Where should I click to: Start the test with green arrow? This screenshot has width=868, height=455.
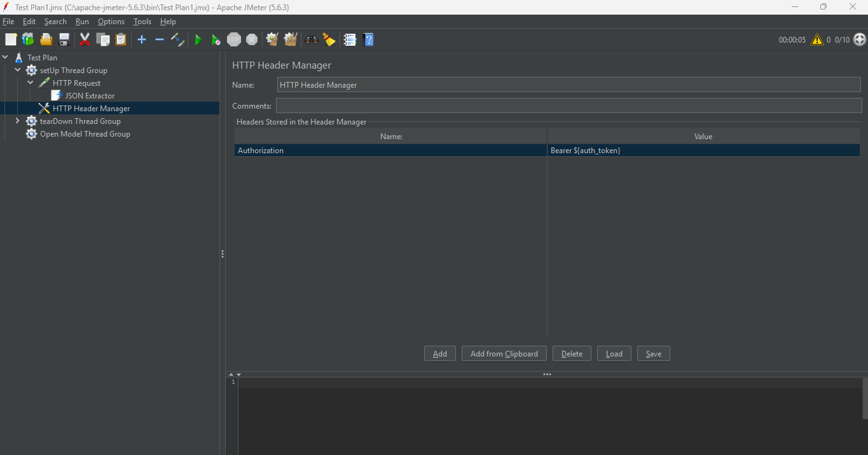198,39
